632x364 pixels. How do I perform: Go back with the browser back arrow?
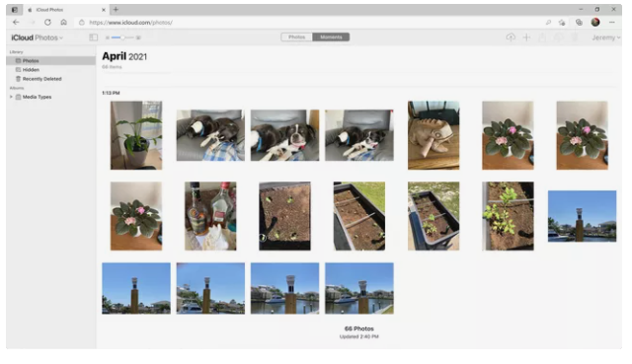(x=16, y=23)
